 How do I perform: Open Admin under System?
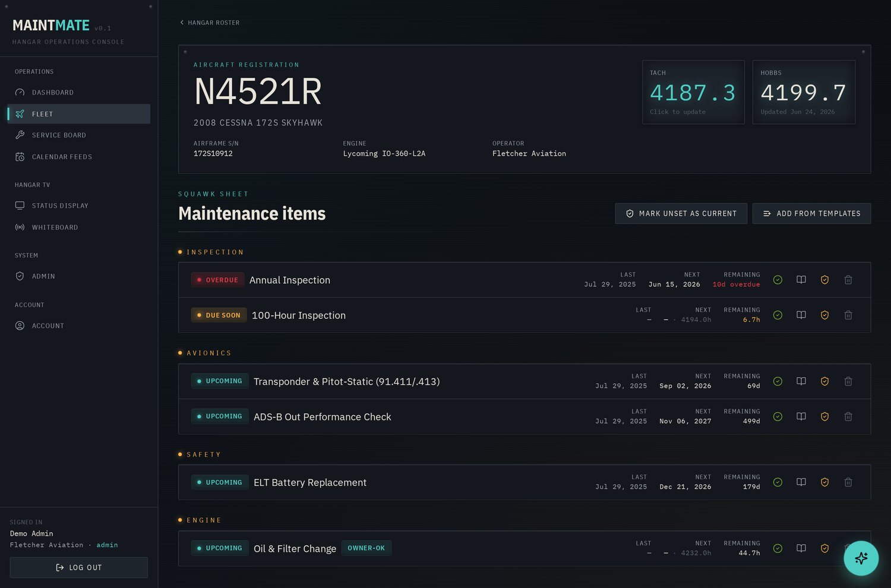(78, 276)
